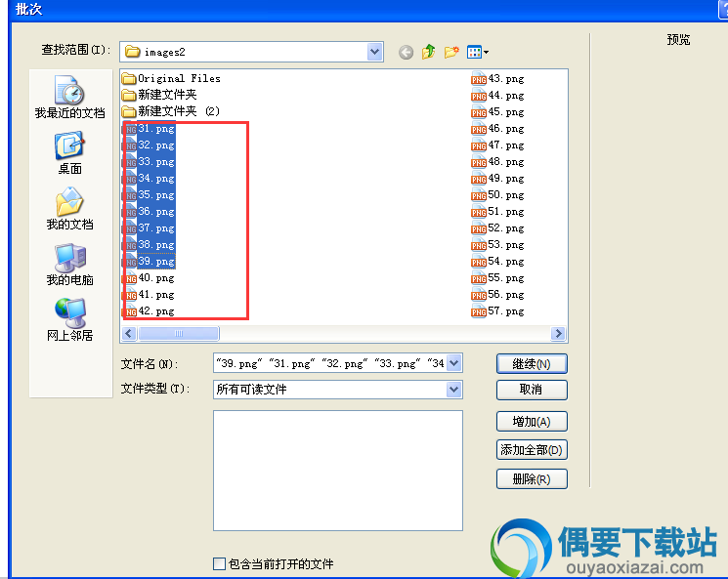This screenshot has width=728, height=579.
Task: Go to Desktop (桌面) shortcut
Action: coord(69,152)
